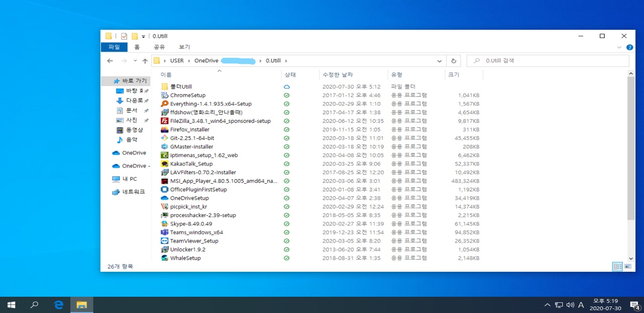Go up one folder level
Viewport: 644px width, 313px height.
pos(145,61)
